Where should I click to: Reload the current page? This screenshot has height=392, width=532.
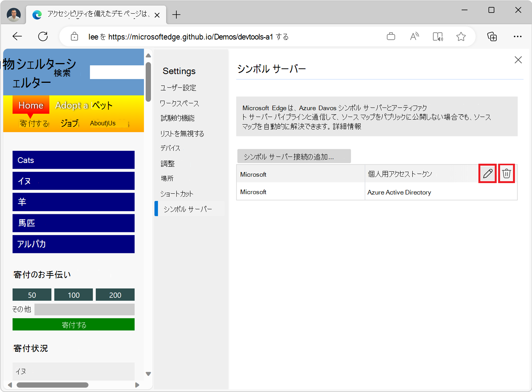pos(43,36)
